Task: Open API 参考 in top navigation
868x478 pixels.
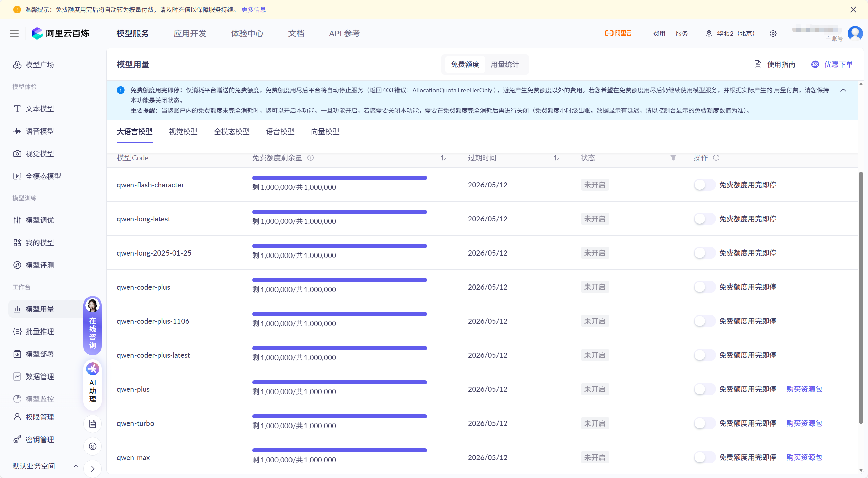Action: [344, 33]
